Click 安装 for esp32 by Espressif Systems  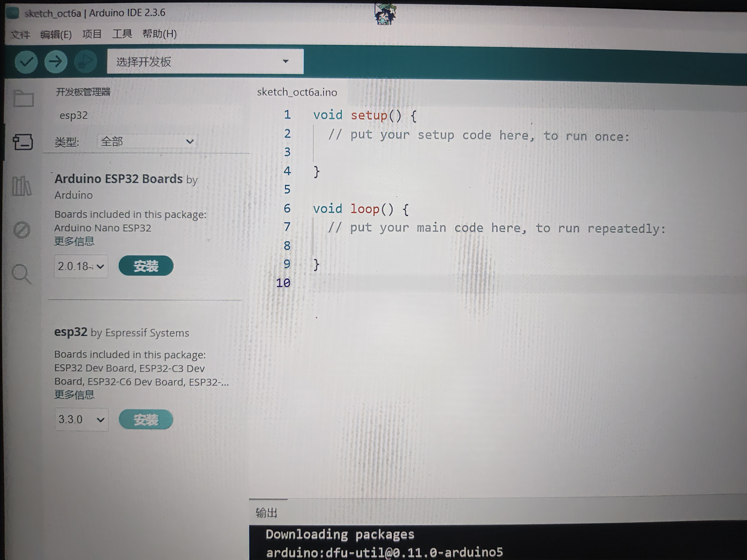[146, 420]
